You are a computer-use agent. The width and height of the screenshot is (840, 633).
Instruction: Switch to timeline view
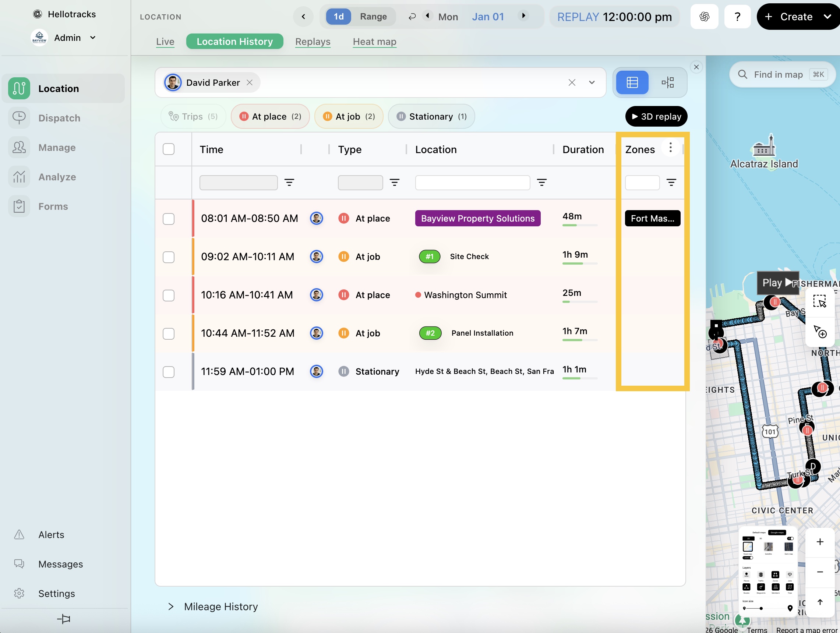(x=668, y=82)
